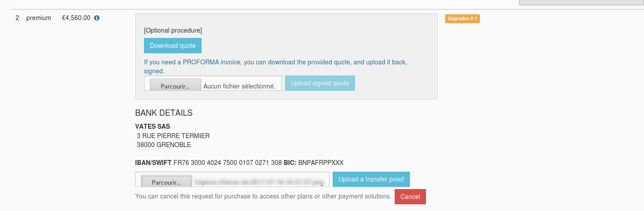This screenshot has width=644, height=211.
Task: Browse for a transfer proof file
Action: [x=166, y=182]
